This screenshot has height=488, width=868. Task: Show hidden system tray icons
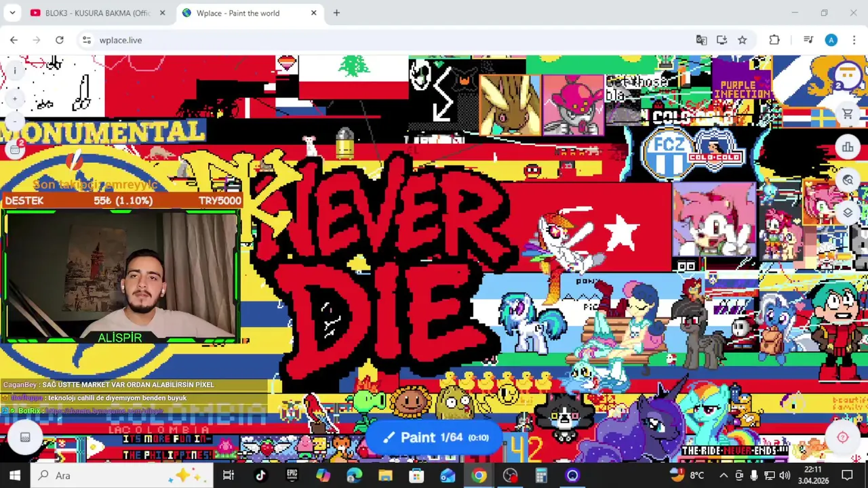[x=724, y=475]
